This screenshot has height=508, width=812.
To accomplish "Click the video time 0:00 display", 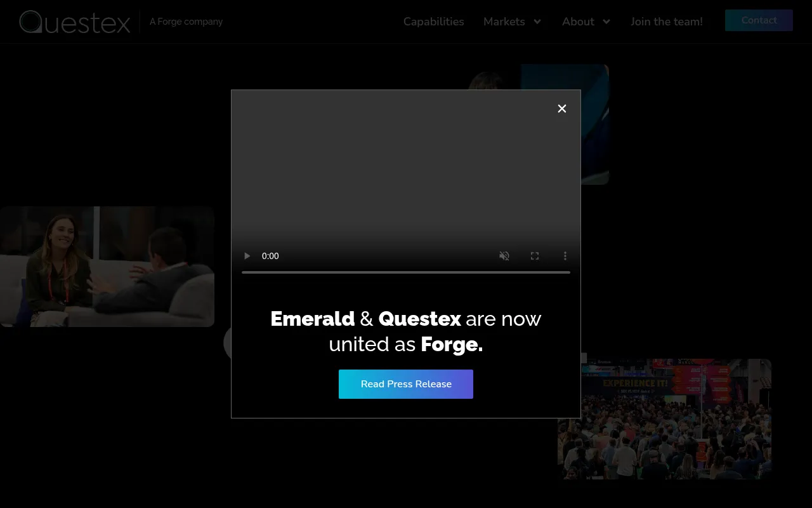I will point(270,256).
